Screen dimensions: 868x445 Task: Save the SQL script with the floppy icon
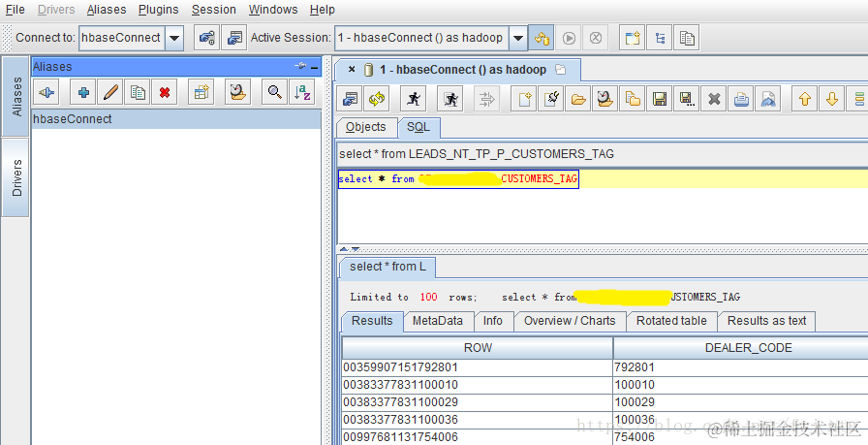660,99
